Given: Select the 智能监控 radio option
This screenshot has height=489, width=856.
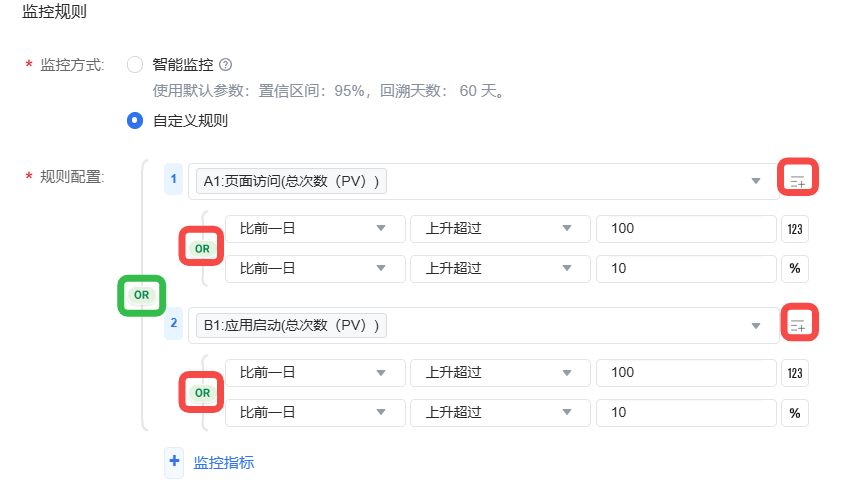Looking at the screenshot, I should (x=135, y=65).
